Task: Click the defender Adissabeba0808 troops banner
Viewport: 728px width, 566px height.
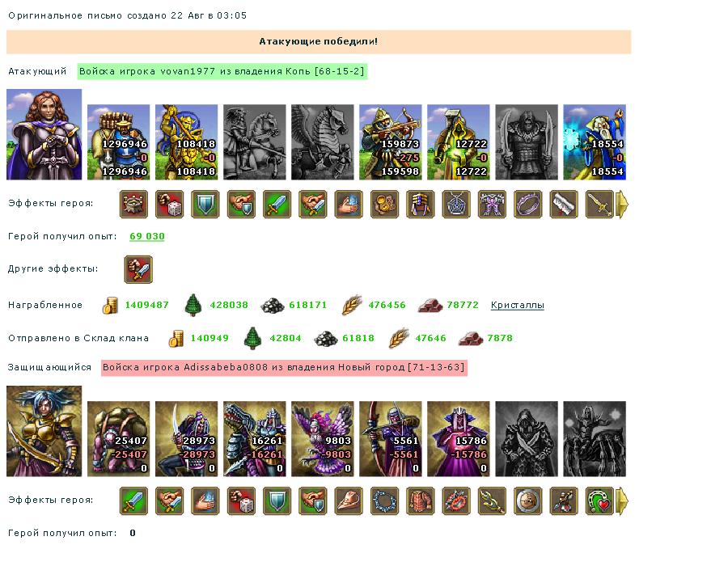Action: coord(284,367)
